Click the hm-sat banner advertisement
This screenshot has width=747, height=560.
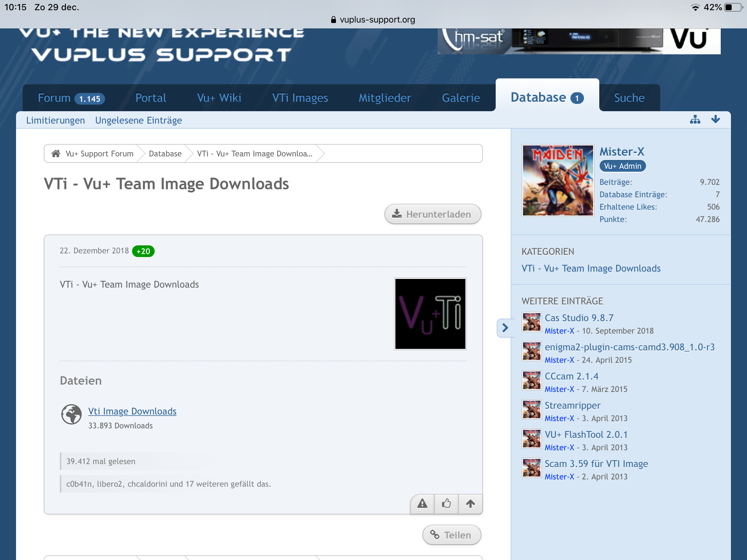[x=579, y=41]
